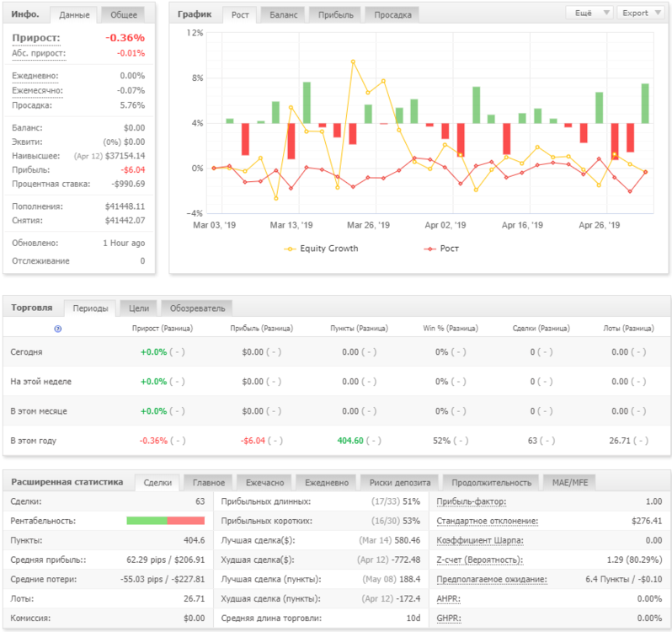Click the Equity Growth peak point near Mar 26

tap(353, 62)
